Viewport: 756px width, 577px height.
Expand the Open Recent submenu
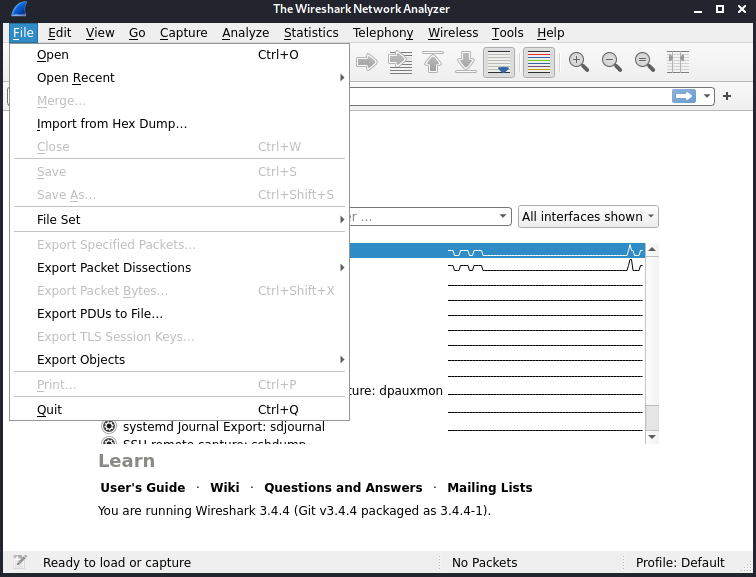[x=179, y=78]
